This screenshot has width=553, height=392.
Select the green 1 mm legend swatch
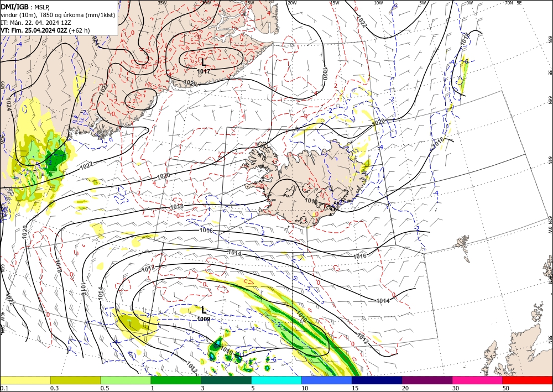point(176,380)
